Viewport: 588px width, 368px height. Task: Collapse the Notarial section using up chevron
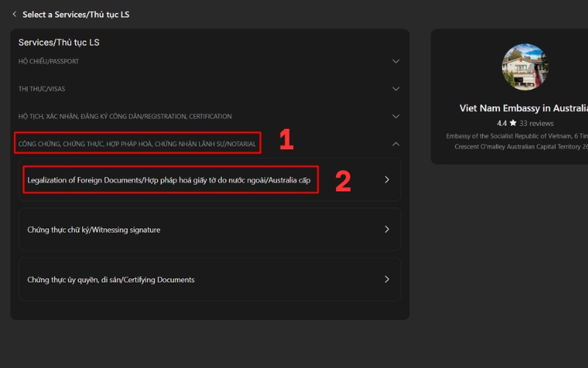tap(395, 144)
